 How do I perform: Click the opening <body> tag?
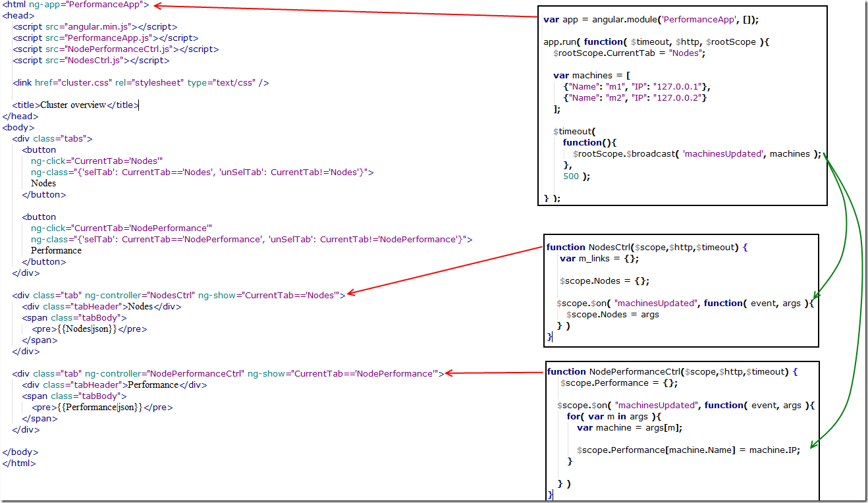tap(18, 127)
